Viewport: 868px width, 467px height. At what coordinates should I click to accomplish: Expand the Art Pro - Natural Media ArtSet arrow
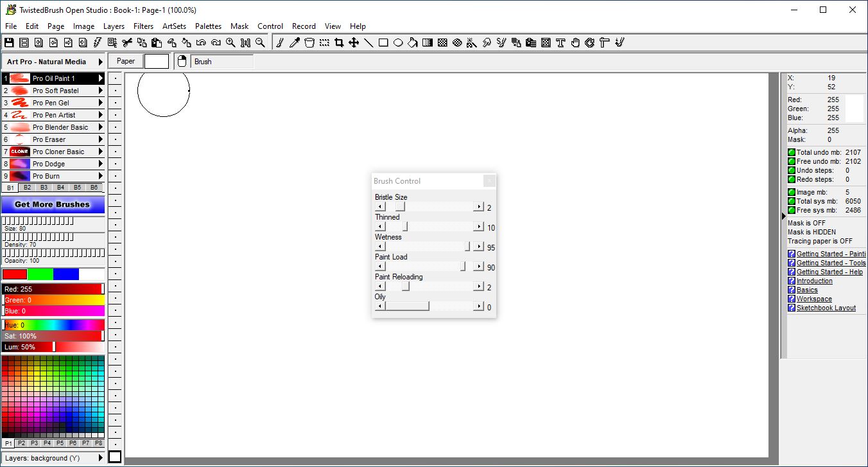click(101, 62)
